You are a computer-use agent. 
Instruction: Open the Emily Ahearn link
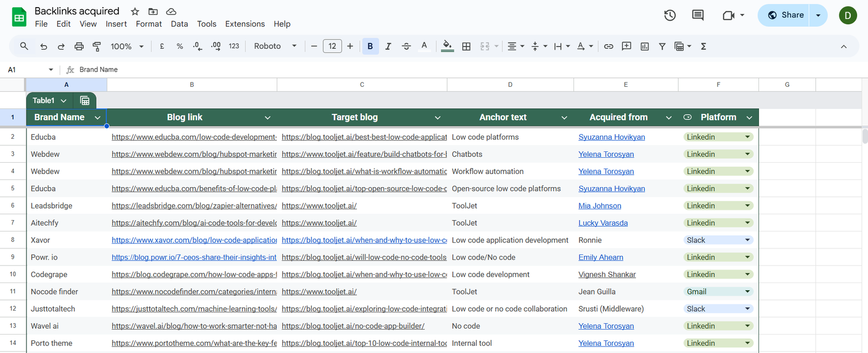point(601,258)
